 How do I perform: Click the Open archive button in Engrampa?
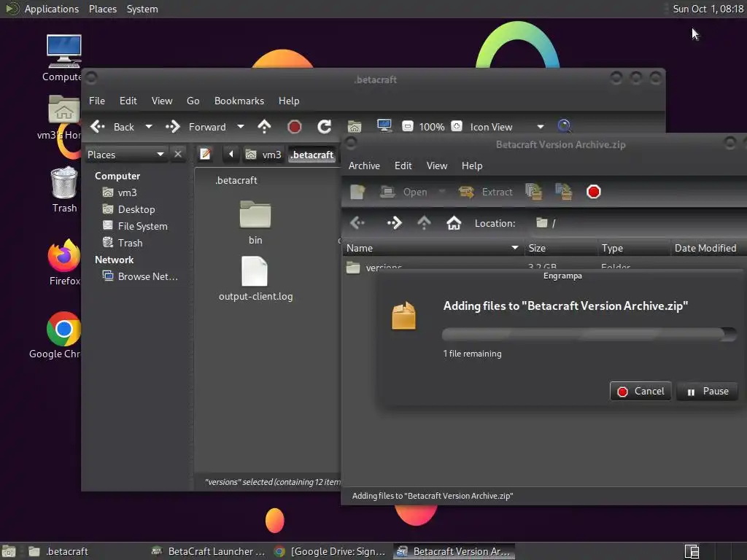pyautogui.click(x=403, y=192)
